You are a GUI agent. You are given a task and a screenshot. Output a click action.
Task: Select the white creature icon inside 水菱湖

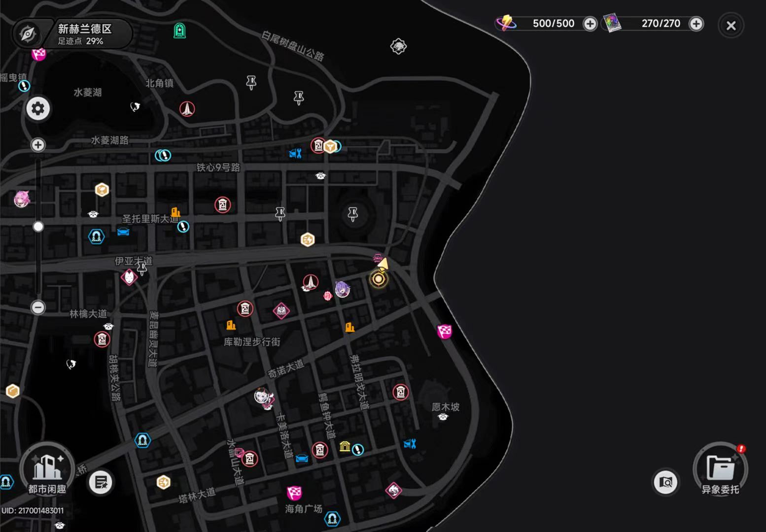click(135, 106)
